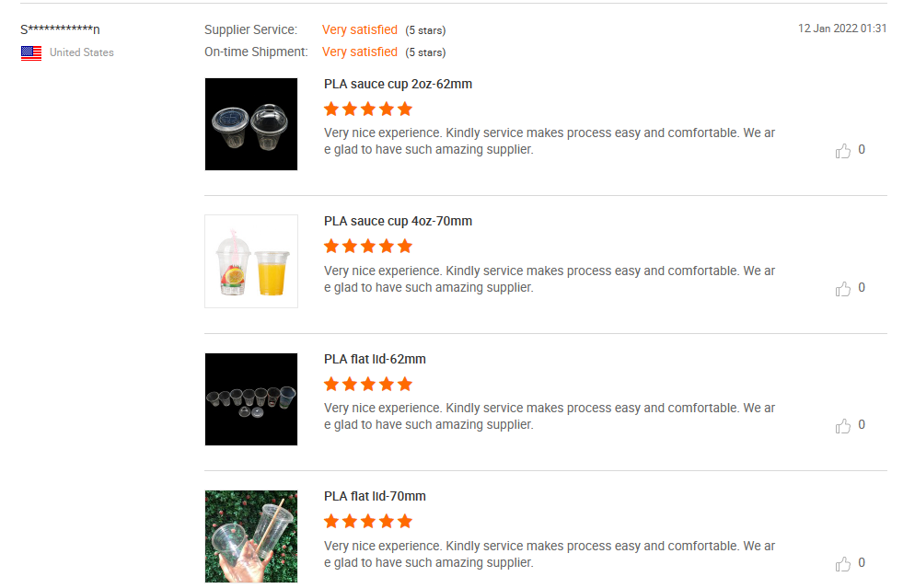The width and height of the screenshot is (903, 588).
Task: Click the star rating for 2oz-62mm cup
Action: [368, 109]
